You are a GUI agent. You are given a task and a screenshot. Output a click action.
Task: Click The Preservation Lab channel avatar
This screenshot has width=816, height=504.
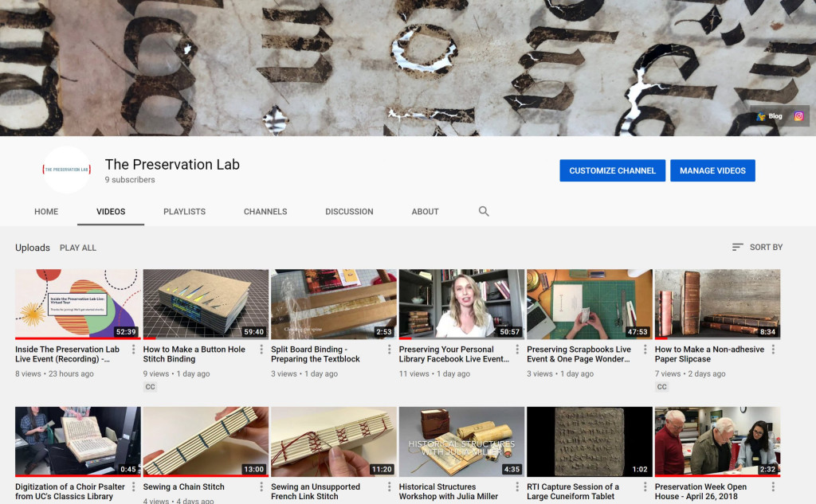[x=67, y=170]
